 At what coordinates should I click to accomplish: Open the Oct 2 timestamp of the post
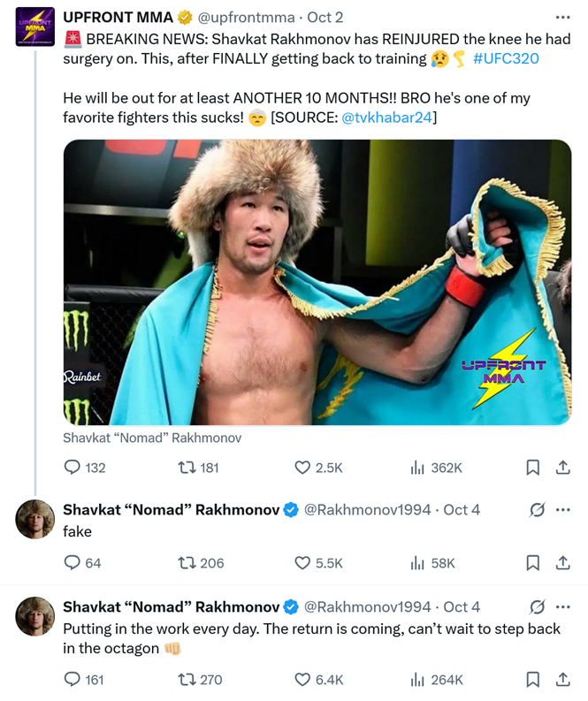pyautogui.click(x=325, y=18)
